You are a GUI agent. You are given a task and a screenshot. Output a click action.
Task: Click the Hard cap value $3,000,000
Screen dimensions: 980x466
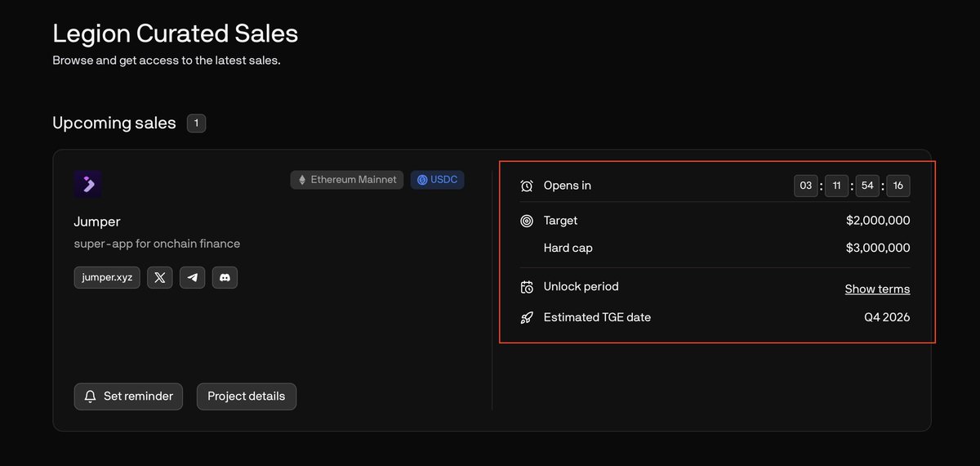coord(878,248)
